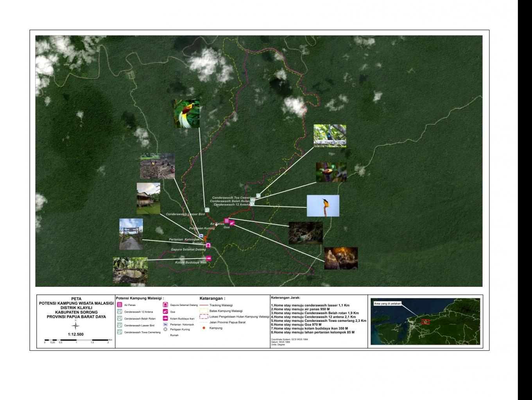Click the 'Jalan Provinsi Papua Barat' legend label
The image size is (532, 400).
(227, 322)
